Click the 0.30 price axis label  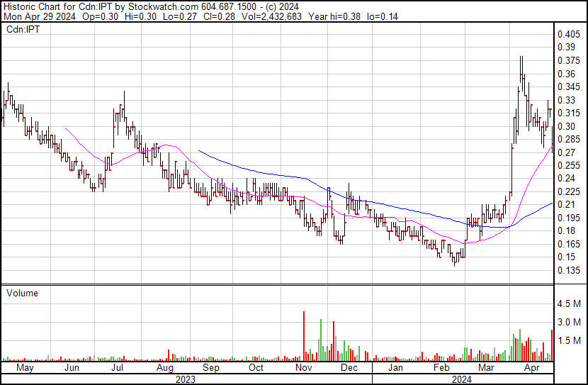(x=566, y=127)
